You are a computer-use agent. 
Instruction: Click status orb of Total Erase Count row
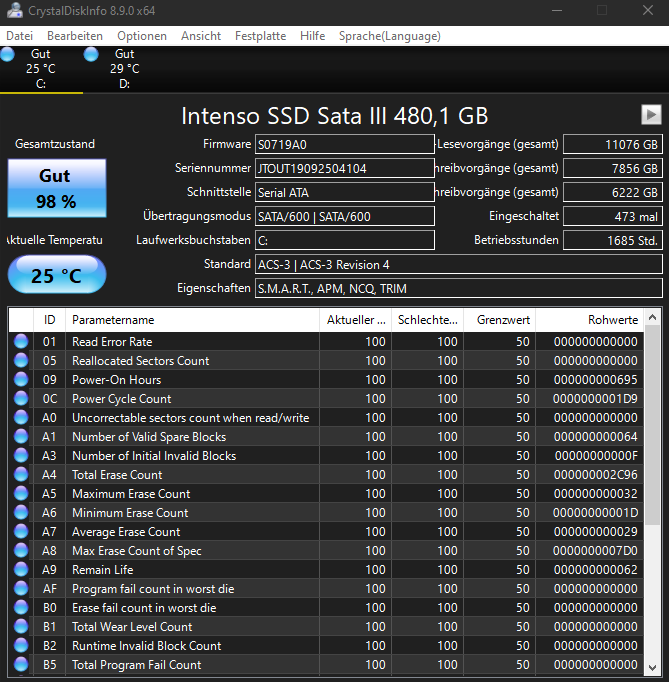tap(21, 475)
